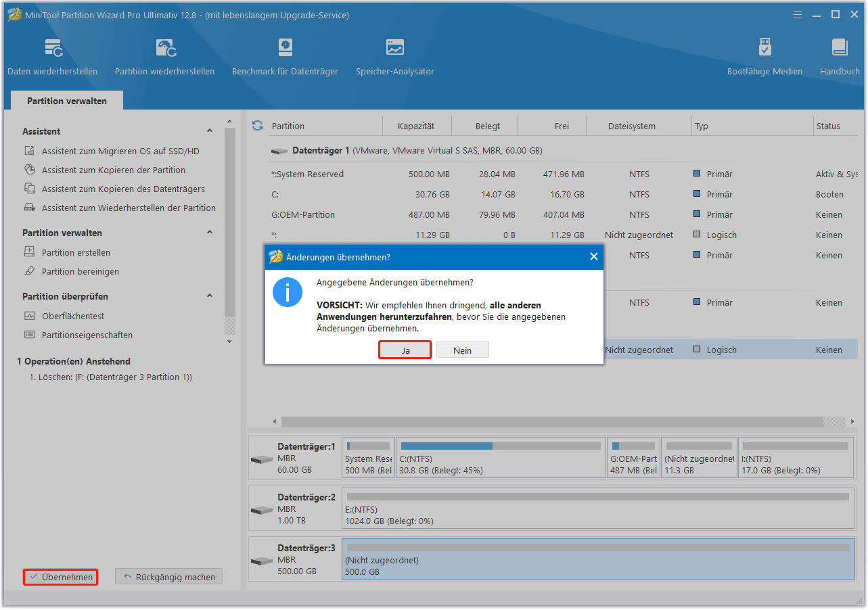Select Datenträger:1 disk icon in disk map

click(262, 459)
